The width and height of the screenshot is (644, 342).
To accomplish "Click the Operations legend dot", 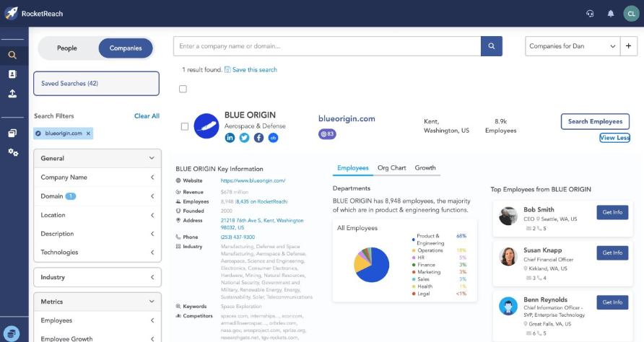I will (414, 250).
